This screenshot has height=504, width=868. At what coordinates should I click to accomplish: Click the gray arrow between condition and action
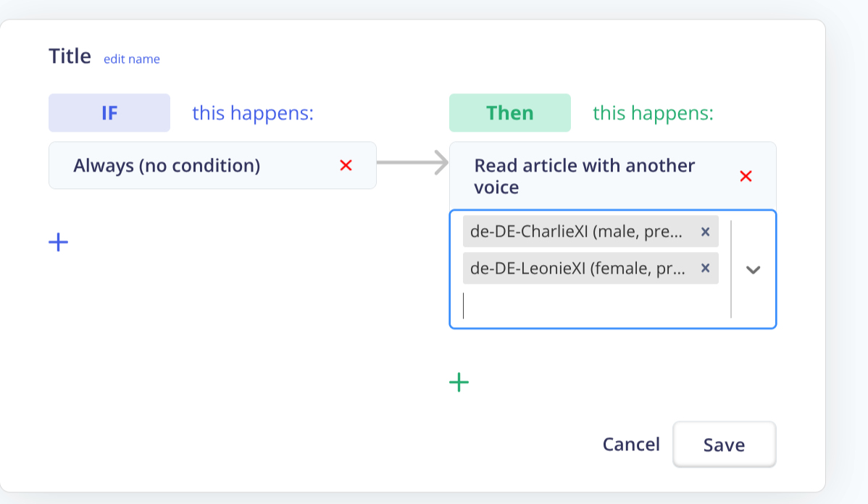[412, 163]
